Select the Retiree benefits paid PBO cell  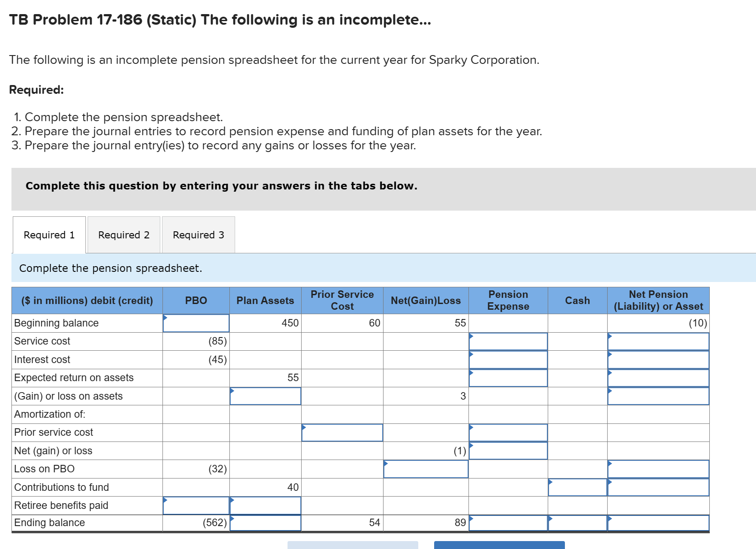pyautogui.click(x=196, y=505)
